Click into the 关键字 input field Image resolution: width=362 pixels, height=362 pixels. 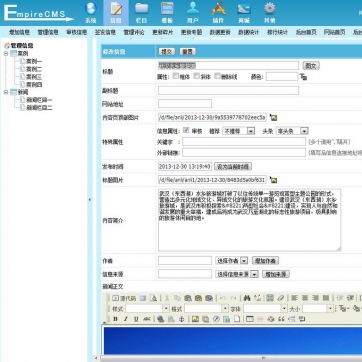(x=244, y=142)
